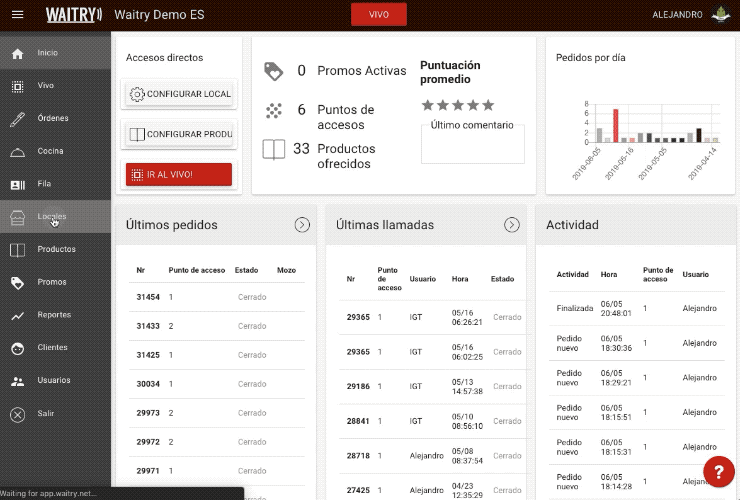Viewport: 740px width, 500px height.
Task: Click the tall red bar in chart
Action: pyautogui.click(x=616, y=126)
